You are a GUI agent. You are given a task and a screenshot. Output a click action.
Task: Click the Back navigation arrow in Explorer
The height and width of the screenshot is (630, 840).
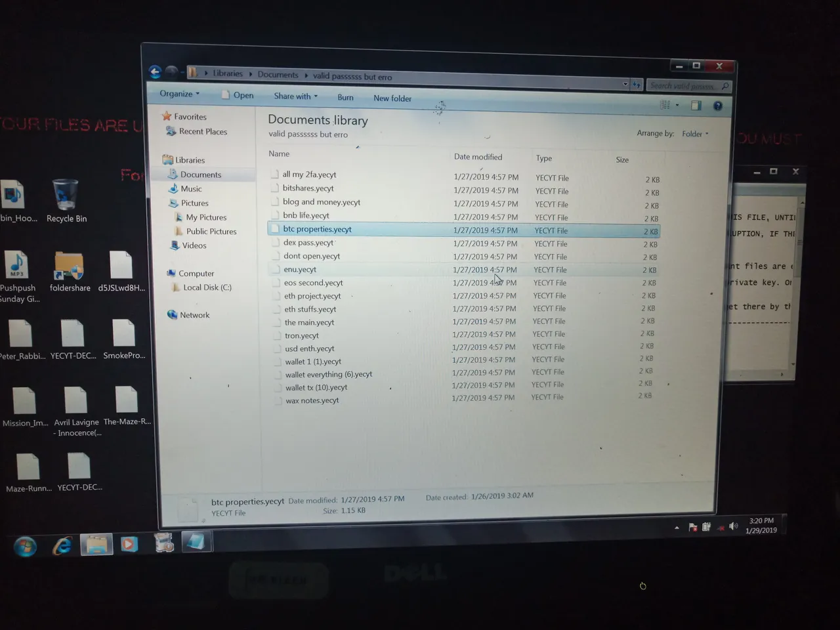(x=155, y=72)
